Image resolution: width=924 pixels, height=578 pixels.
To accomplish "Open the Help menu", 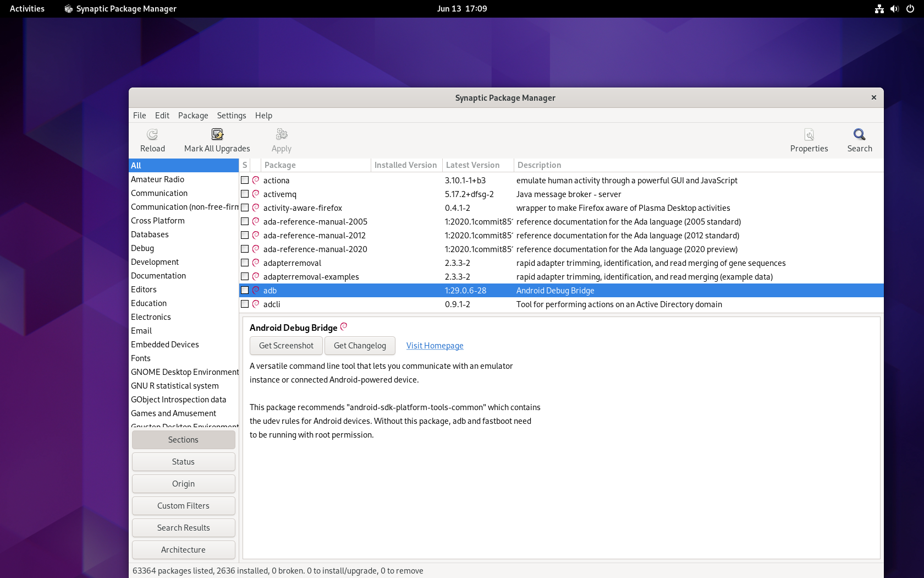I will tap(263, 116).
